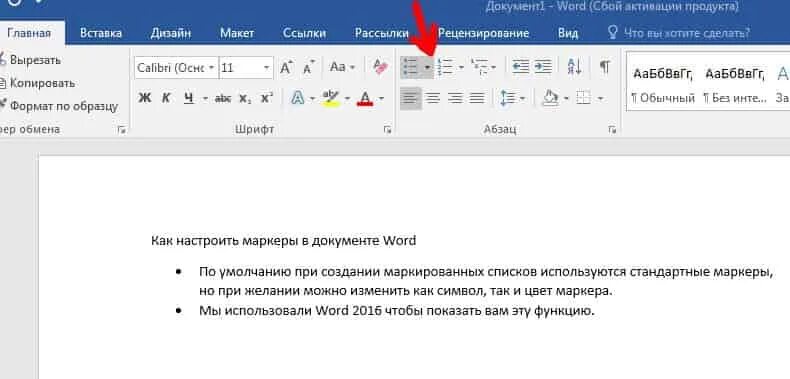Switch to the Рассылки tab
Viewport: 790px width, 379px height.
[x=381, y=33]
